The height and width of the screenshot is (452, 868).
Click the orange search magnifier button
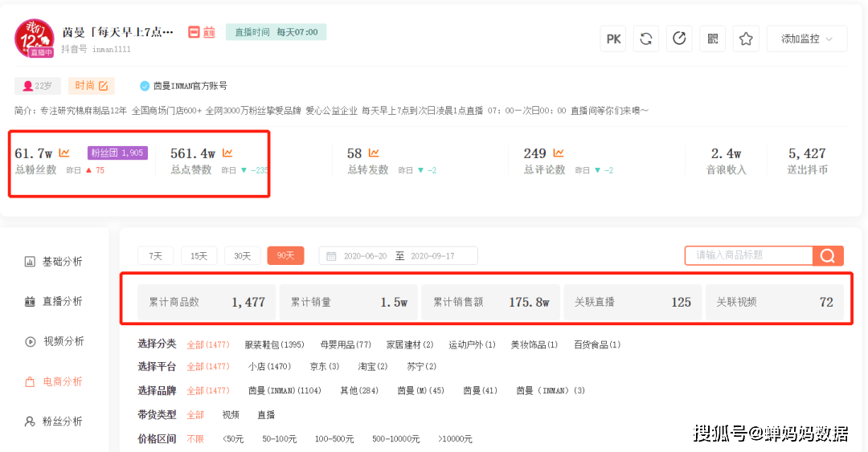pos(828,255)
